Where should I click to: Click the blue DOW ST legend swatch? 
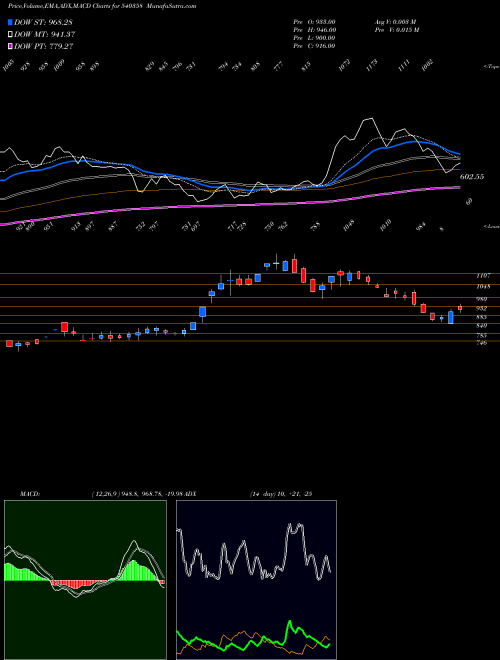10,22
